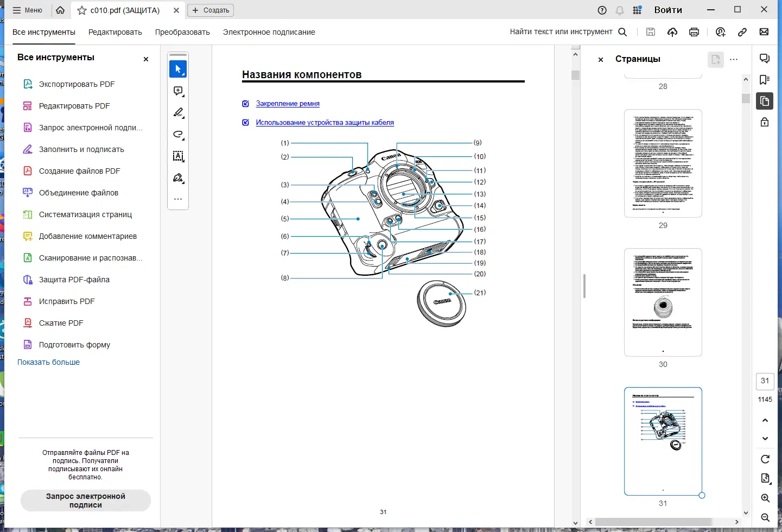782x532 pixels.
Task: Expand more tools via ellipsis in floating toolbar
Action: click(x=178, y=199)
